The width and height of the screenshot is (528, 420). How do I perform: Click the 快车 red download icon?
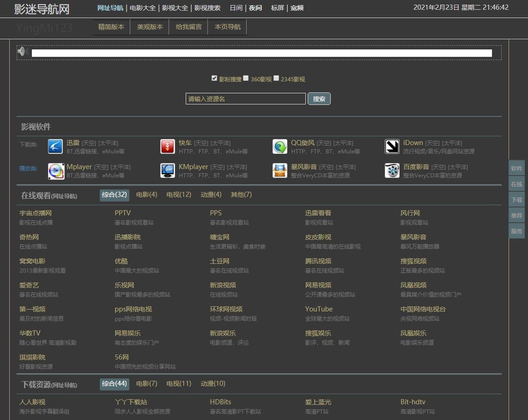point(168,146)
